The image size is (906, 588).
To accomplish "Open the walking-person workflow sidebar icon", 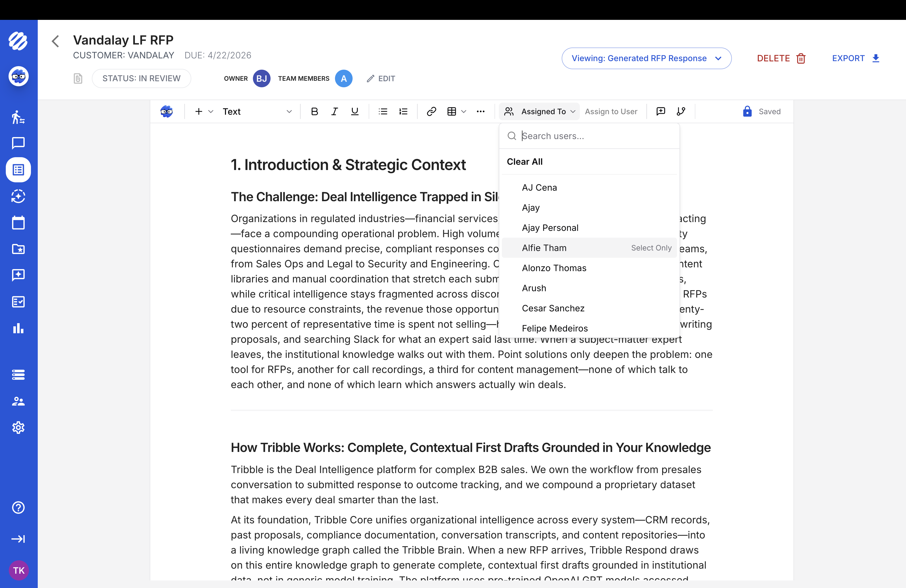I will [18, 117].
